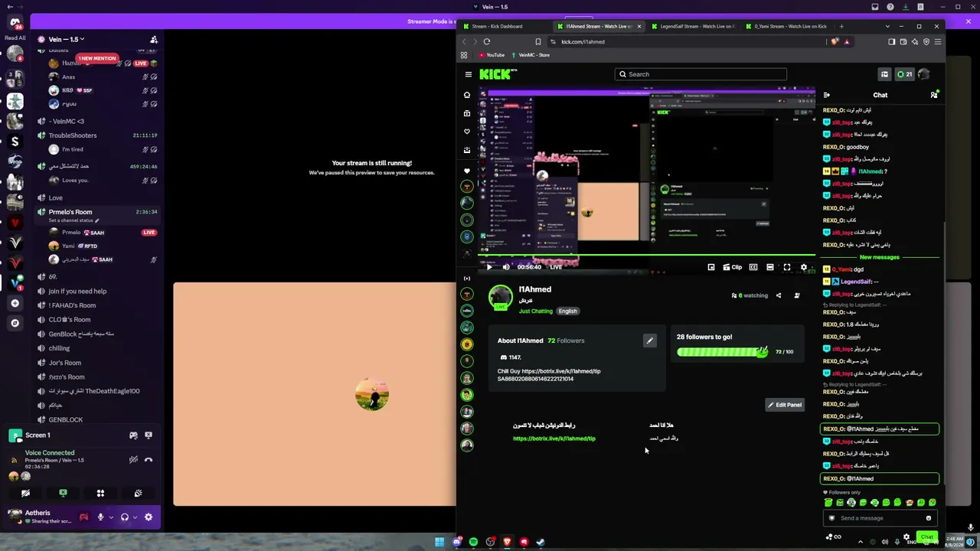
Task: Expand headphone output options arrow
Action: [x=136, y=517]
